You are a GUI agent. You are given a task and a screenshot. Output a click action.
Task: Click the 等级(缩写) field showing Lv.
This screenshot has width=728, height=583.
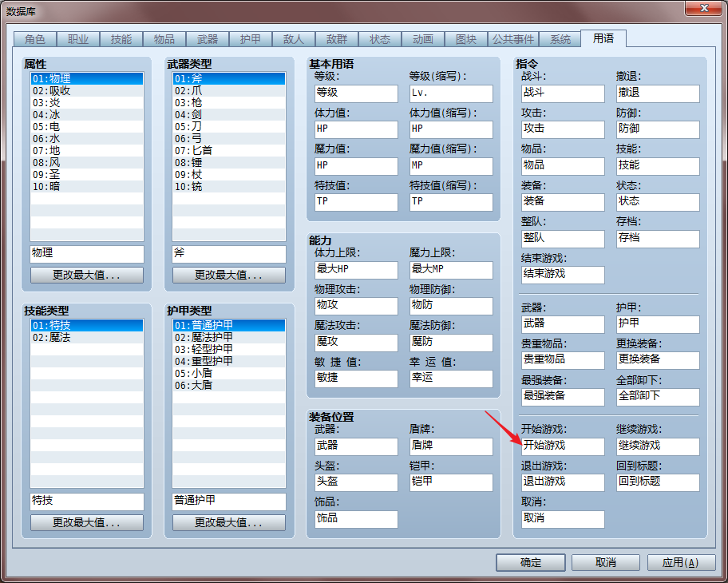(x=451, y=93)
